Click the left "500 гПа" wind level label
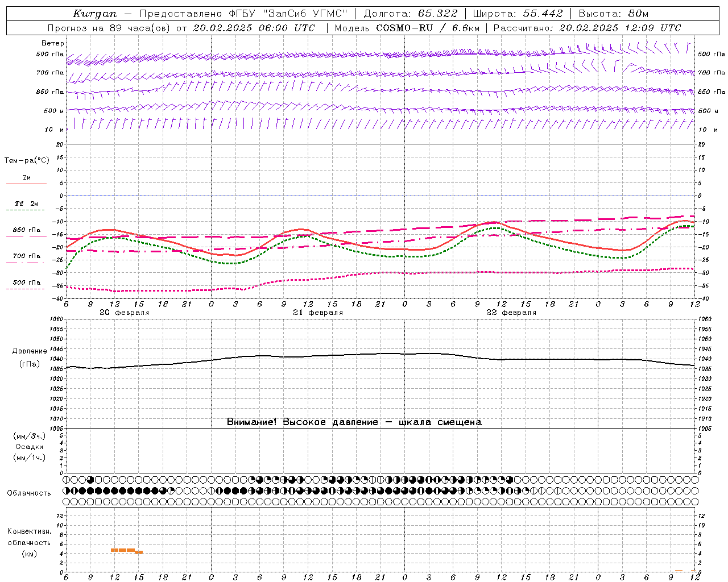Image resolution: width=728 pixels, height=582 pixels. (51, 54)
